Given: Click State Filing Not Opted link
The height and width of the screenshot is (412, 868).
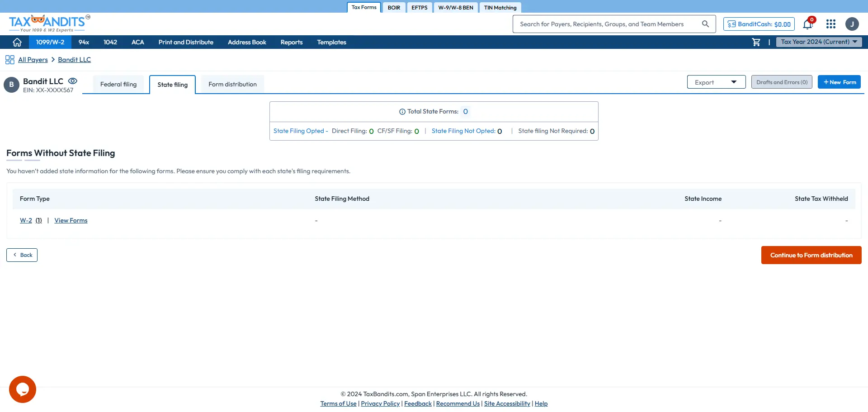Looking at the screenshot, I should click(x=463, y=131).
